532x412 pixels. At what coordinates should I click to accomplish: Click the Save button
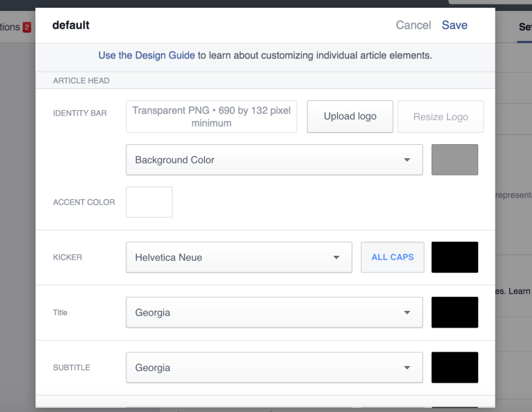(x=454, y=25)
